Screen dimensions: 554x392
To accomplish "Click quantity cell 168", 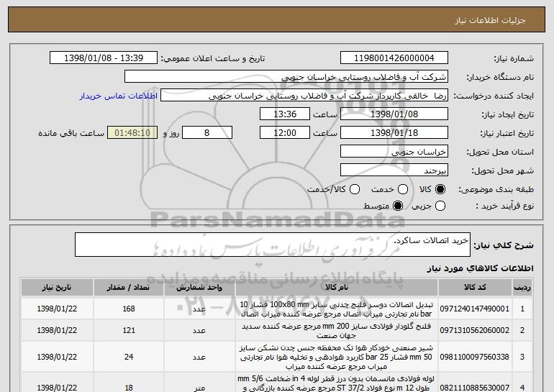I will 129,309.
